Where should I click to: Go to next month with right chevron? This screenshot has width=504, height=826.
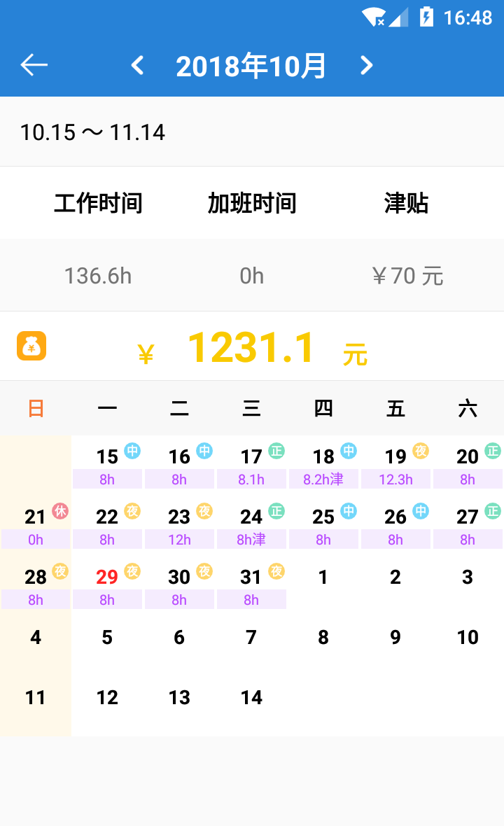366,66
